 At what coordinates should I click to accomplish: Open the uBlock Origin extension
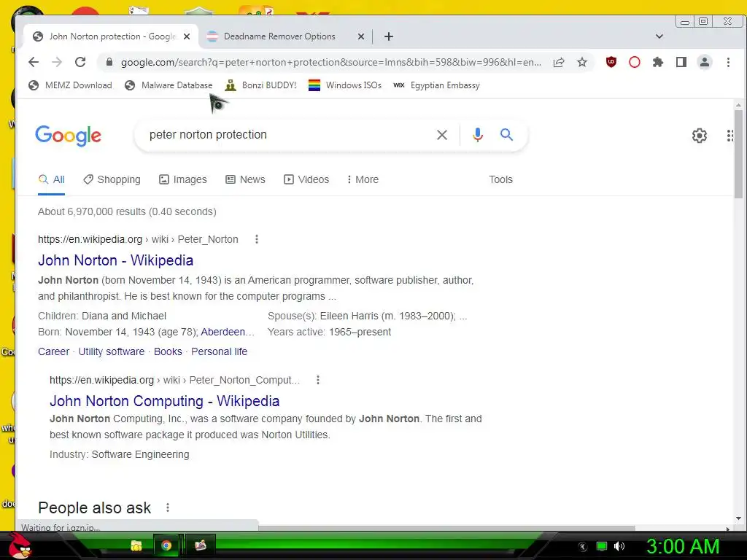point(611,62)
